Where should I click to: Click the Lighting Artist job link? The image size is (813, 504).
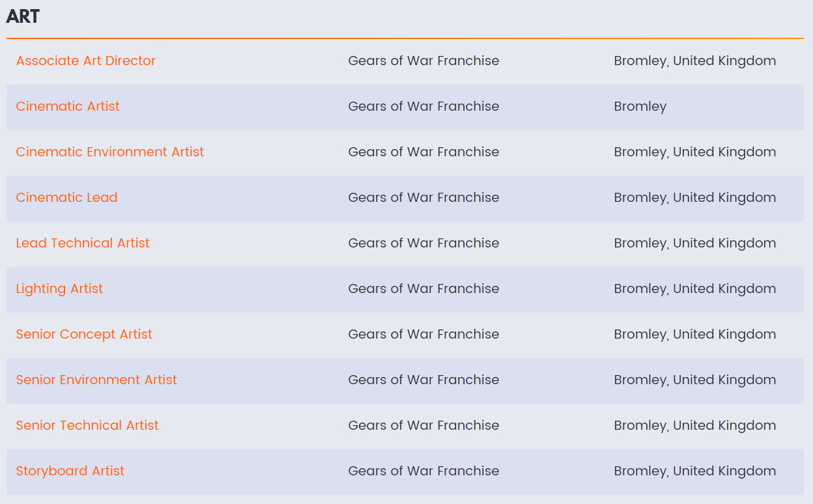point(59,288)
